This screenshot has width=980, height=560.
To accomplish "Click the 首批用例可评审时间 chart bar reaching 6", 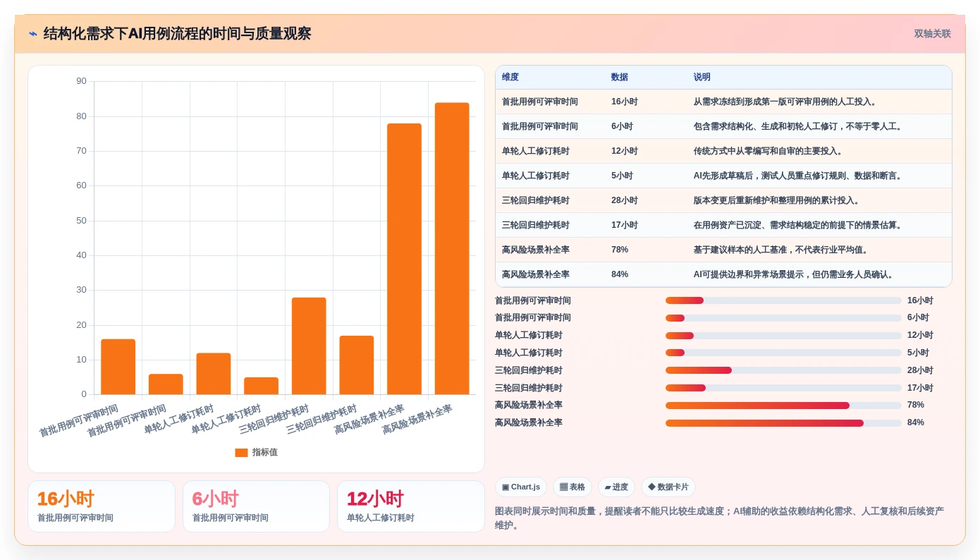I will (x=166, y=384).
